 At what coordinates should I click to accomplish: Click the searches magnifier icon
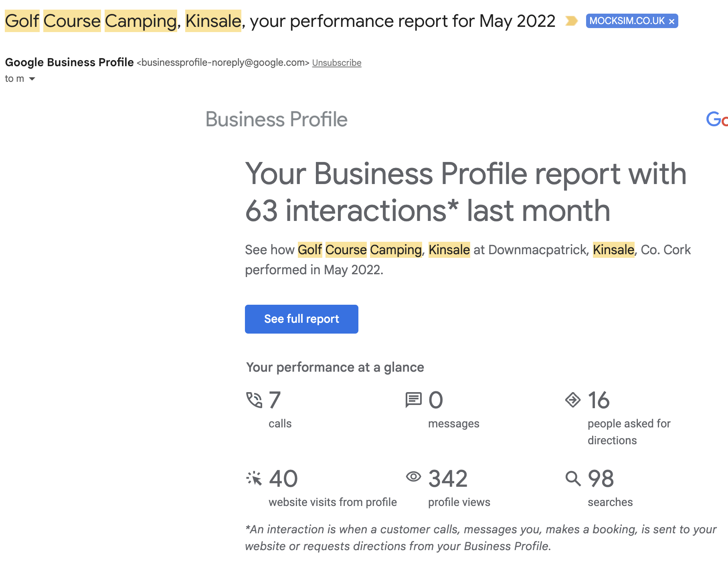[x=573, y=478]
